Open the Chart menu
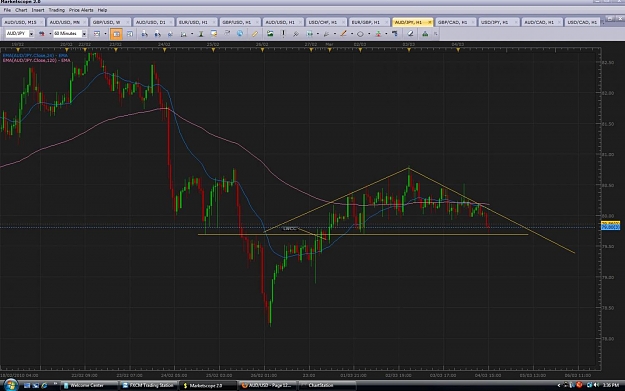This screenshot has height=391, width=625. coord(21,10)
